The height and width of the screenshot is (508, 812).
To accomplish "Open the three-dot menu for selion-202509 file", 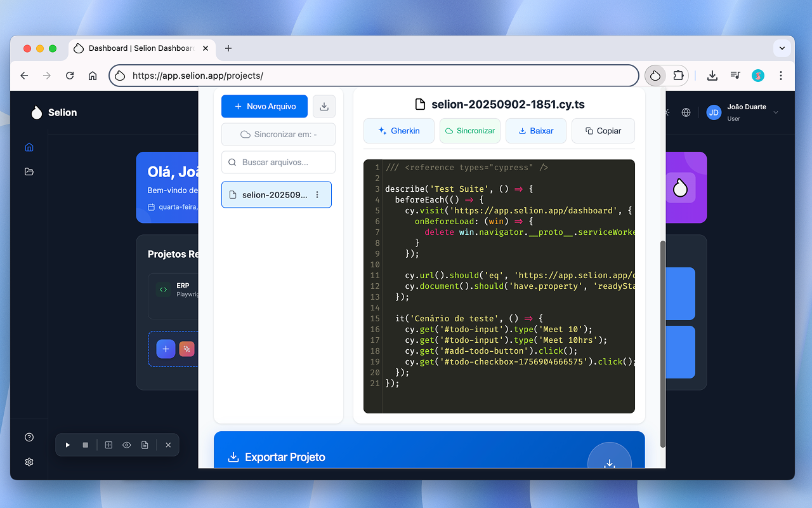I will 318,195.
